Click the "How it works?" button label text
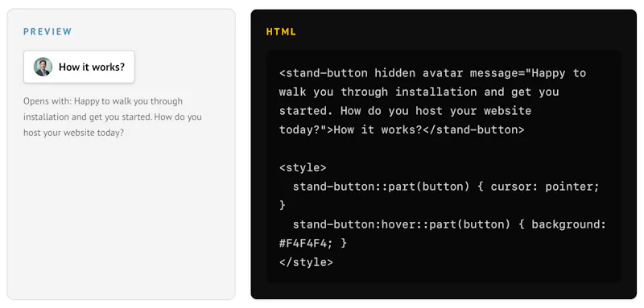 pyautogui.click(x=92, y=67)
